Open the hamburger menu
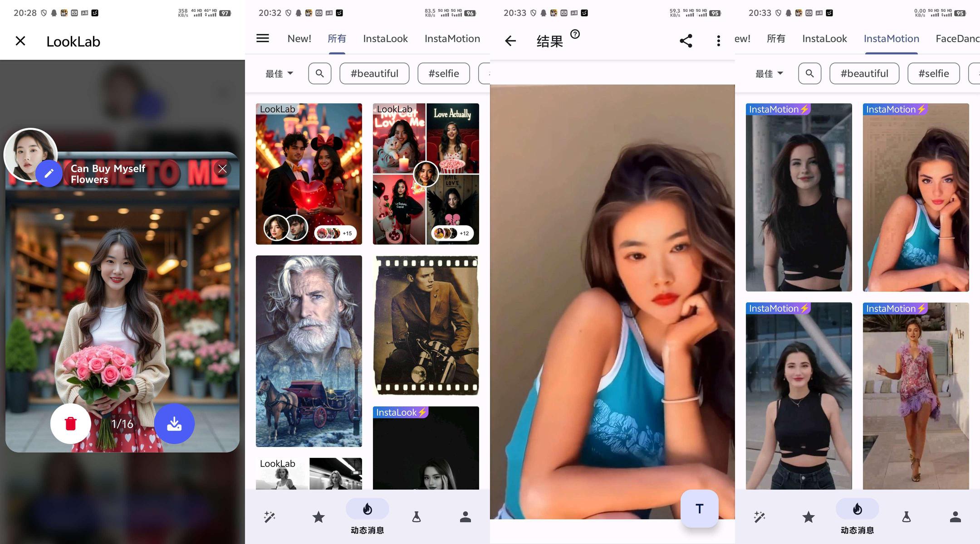 click(x=263, y=39)
